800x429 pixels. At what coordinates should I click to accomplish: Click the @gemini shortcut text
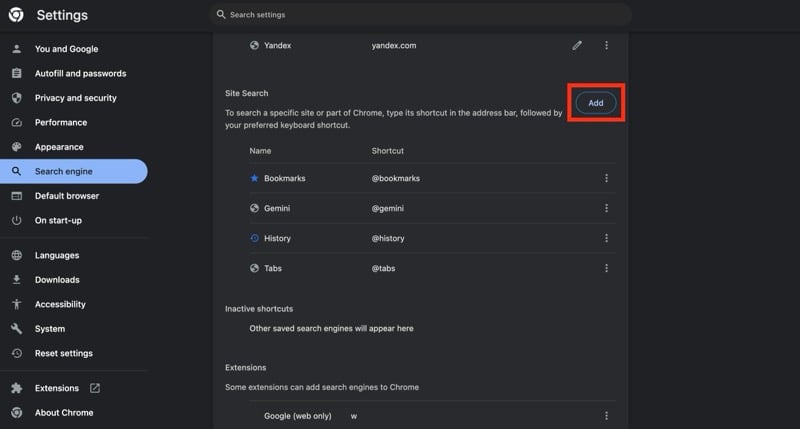[388, 208]
